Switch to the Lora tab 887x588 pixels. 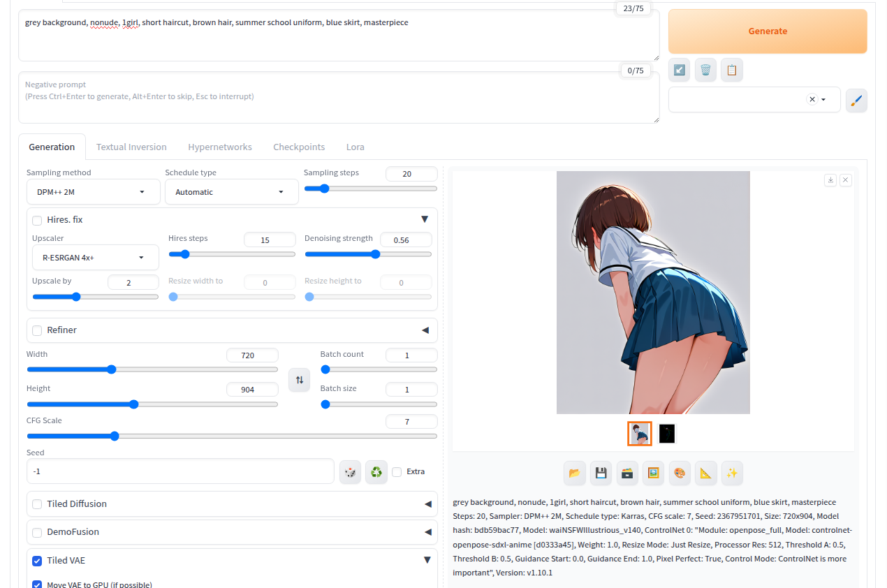(355, 147)
